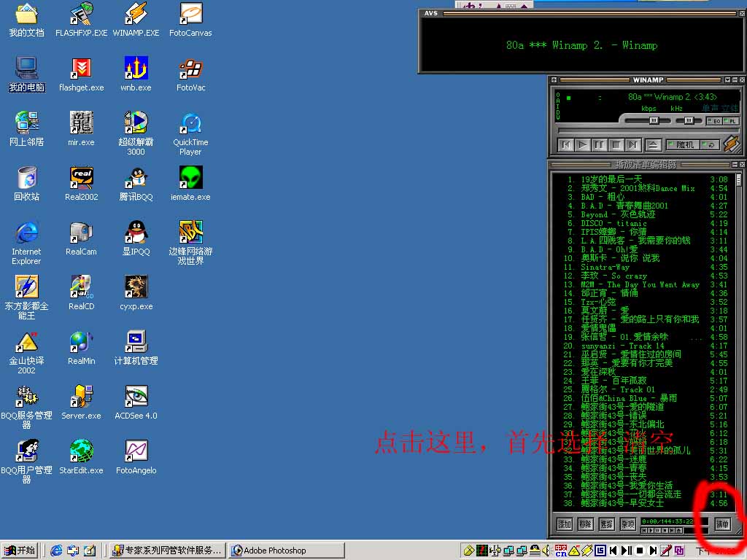The height and width of the screenshot is (560, 747).
Task: Select the 网上邻居 network icon
Action: pos(27,128)
